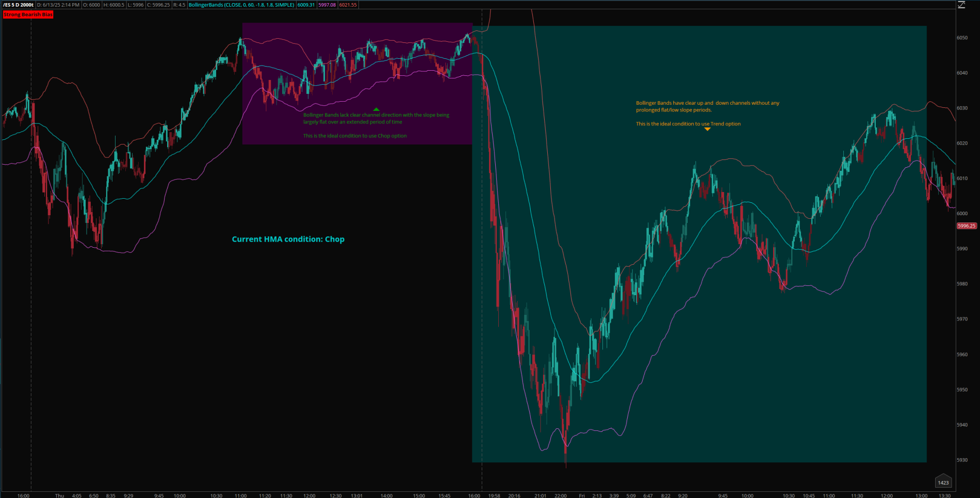Image resolution: width=980 pixels, height=498 pixels.
Task: Click the 6050 price axis label
Action: 962,38
